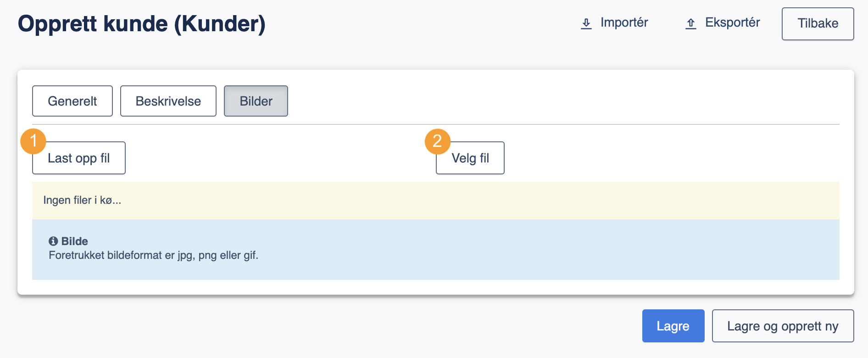Click the 'Opprett kunde (Kunder)' page heading

tap(142, 24)
